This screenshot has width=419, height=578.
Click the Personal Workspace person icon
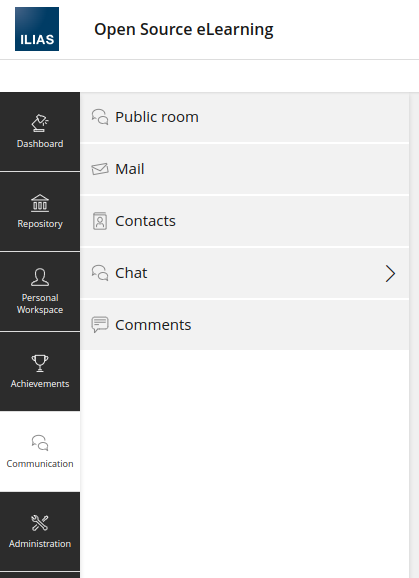pos(40,277)
